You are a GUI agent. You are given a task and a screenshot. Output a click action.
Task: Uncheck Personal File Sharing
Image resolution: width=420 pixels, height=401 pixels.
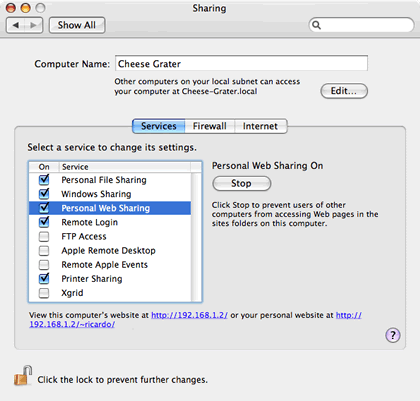[44, 180]
